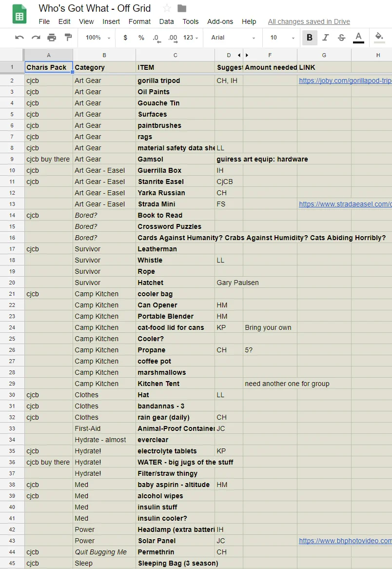
Task: Click the 'Hydrate - almost' cell
Action: coord(104,440)
